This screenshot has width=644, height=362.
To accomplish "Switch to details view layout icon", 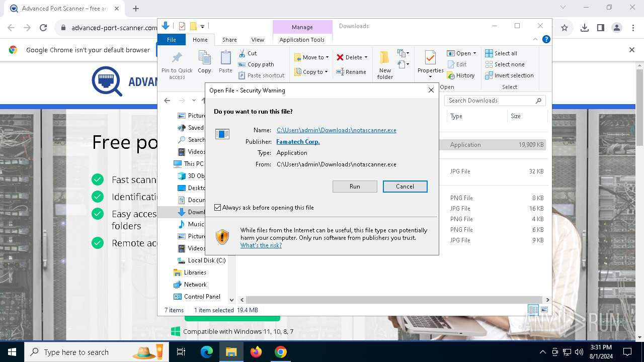I will [533, 310].
